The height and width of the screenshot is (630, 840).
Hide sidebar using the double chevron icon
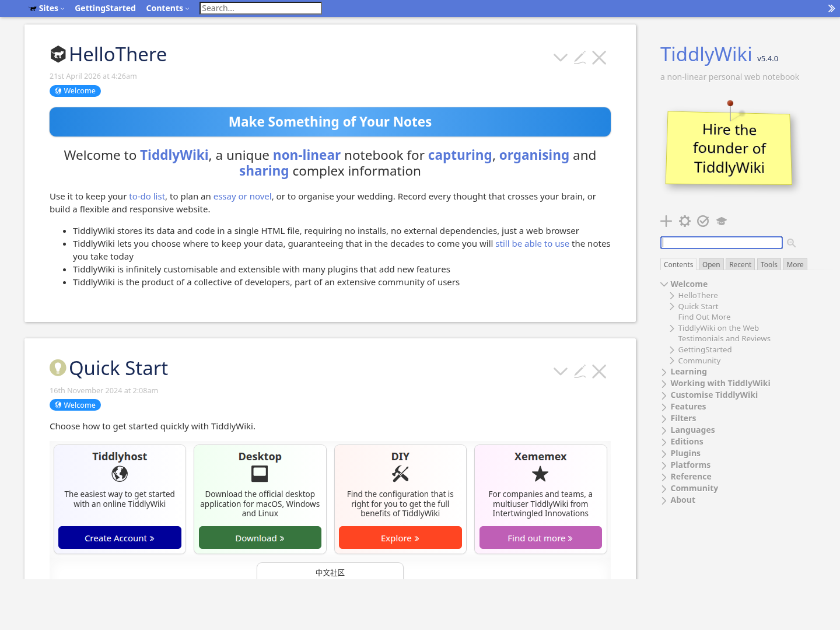[831, 8]
